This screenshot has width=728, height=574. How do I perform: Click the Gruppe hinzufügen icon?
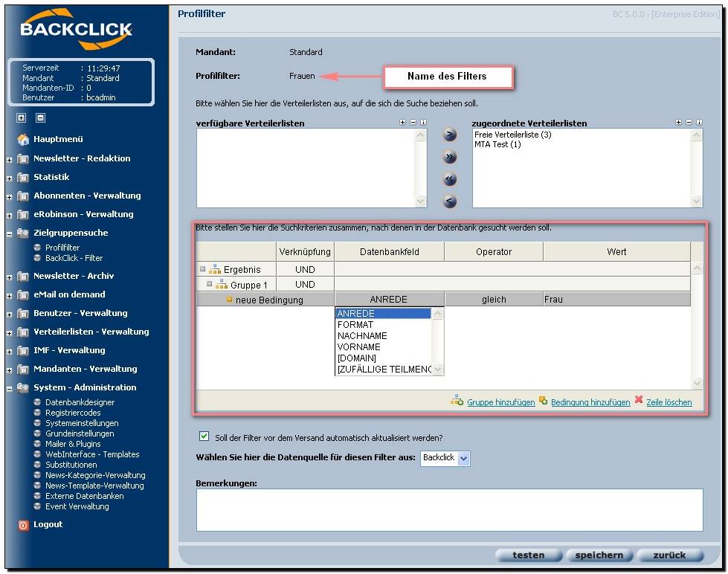(x=457, y=400)
